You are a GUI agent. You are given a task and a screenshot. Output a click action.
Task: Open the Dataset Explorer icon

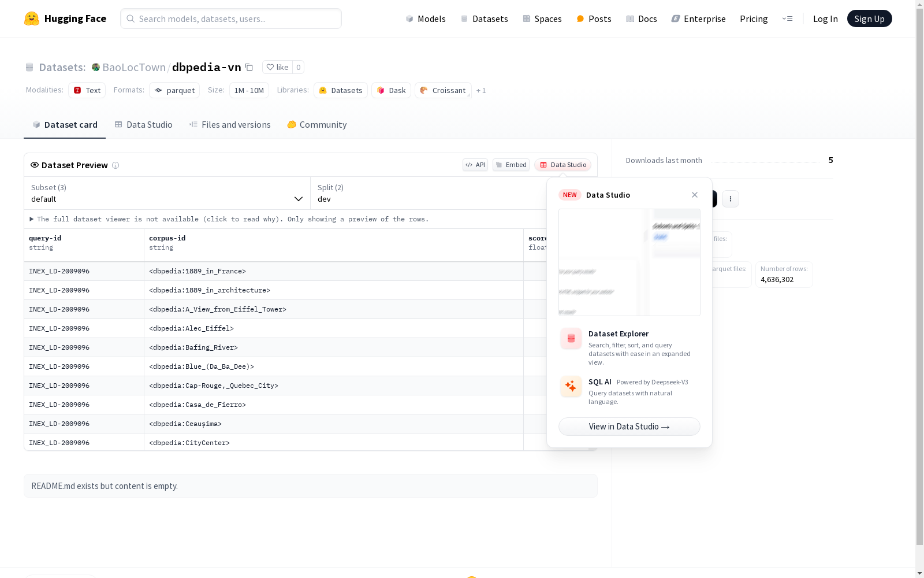tap(571, 339)
